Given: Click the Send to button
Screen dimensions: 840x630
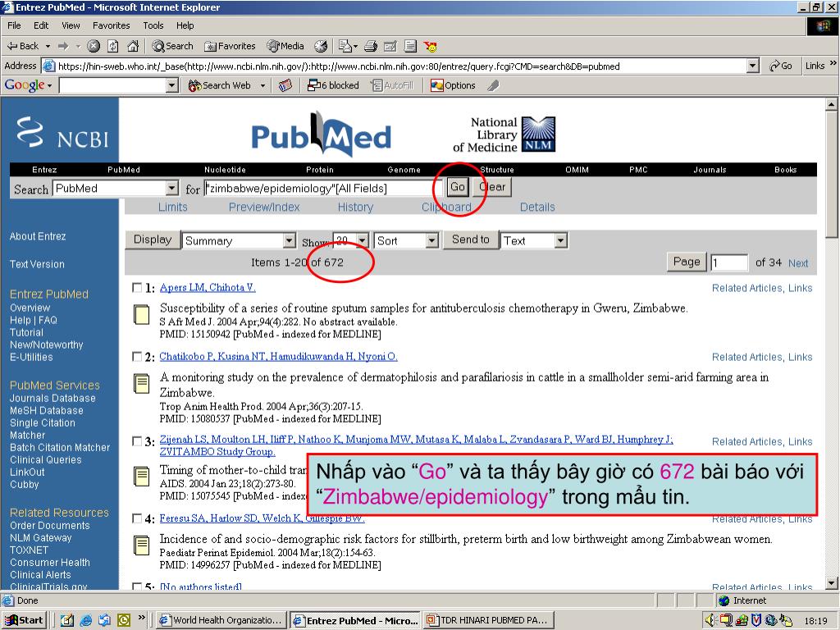Looking at the screenshot, I should coord(470,240).
